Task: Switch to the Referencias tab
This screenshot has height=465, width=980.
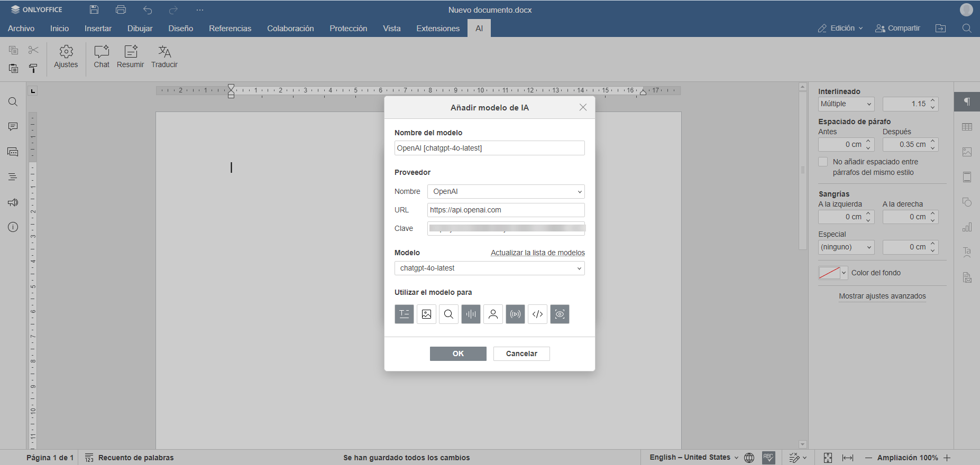Action: point(230,29)
